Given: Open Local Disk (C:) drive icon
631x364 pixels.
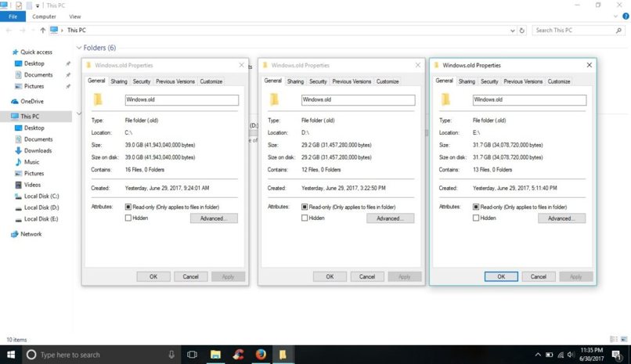Looking at the screenshot, I should click(x=18, y=196).
